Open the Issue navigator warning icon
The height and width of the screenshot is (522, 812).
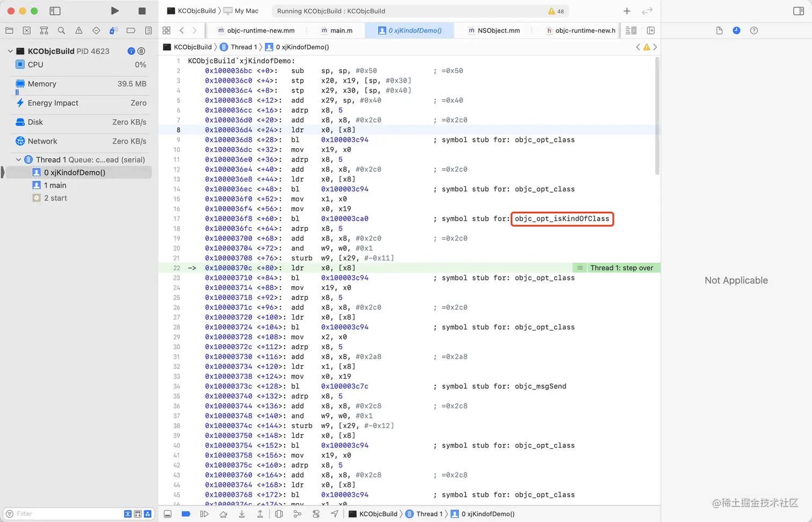coord(79,31)
